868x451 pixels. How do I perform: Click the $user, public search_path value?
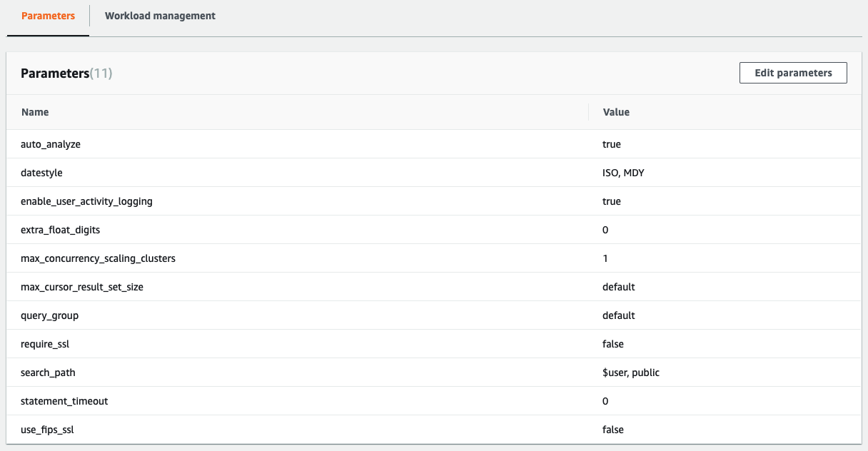point(631,372)
